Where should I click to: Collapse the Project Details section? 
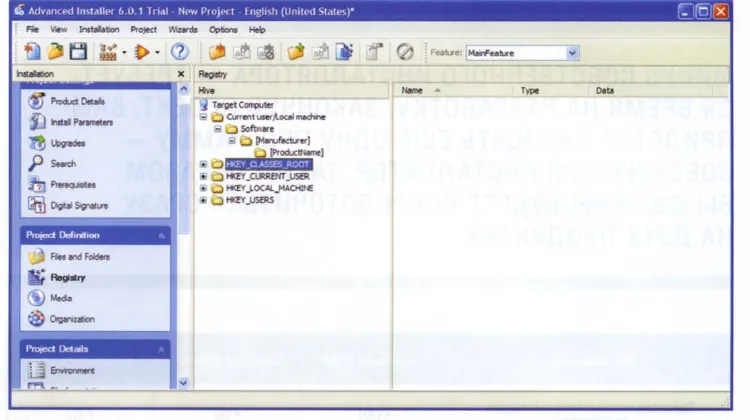coord(161,350)
